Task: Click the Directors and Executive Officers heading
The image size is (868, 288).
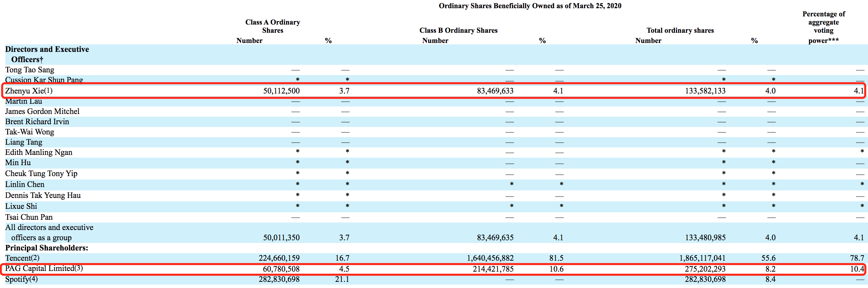Action: click(x=47, y=54)
